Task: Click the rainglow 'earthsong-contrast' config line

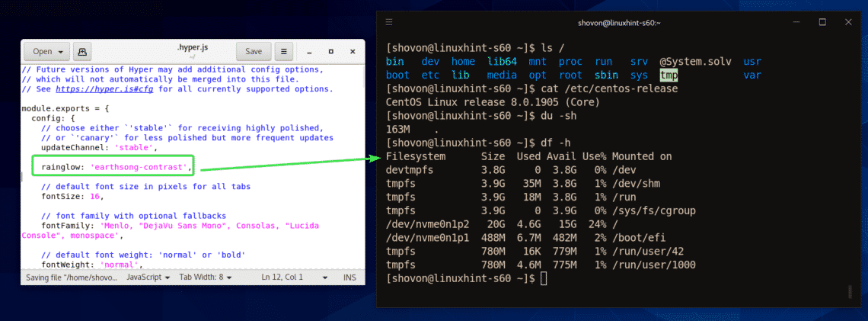Action: click(113, 166)
